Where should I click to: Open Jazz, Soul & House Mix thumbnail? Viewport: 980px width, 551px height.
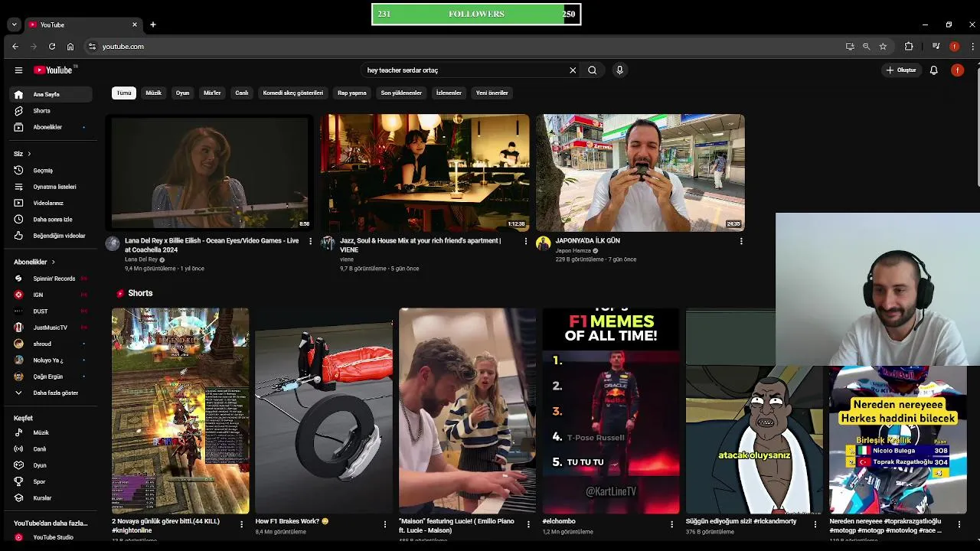[x=425, y=172]
